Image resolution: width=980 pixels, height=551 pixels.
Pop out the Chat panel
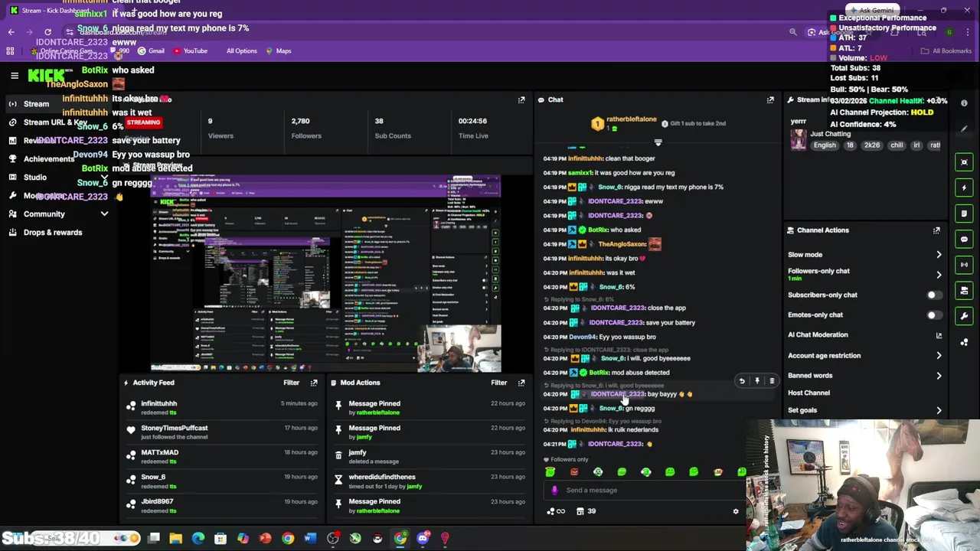click(770, 100)
